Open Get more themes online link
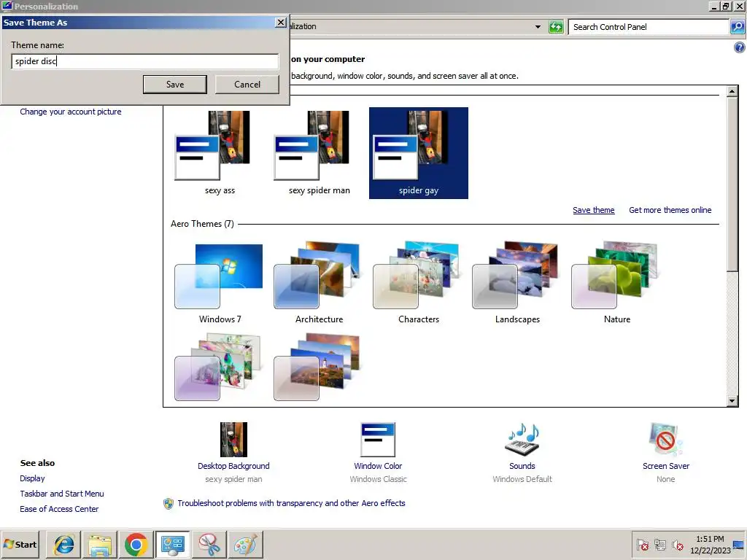The width and height of the screenshot is (747, 560). click(670, 210)
